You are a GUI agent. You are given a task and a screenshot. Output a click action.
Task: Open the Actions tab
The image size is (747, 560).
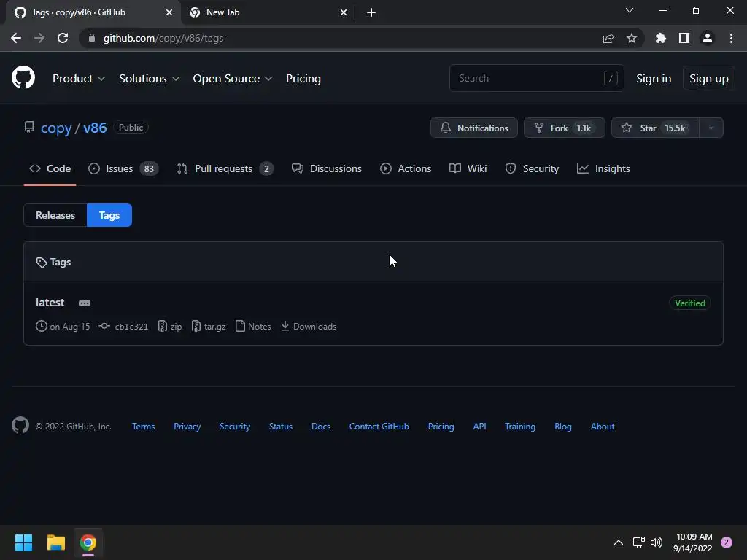coord(406,168)
